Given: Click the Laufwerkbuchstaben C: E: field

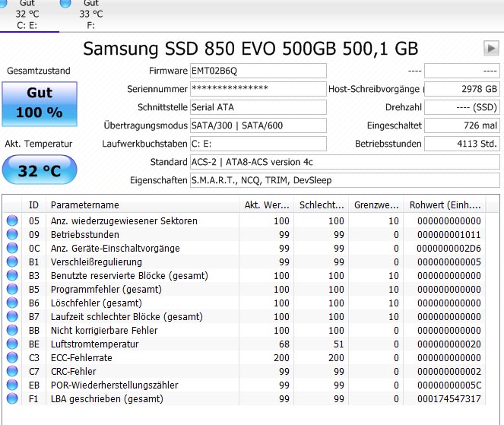Looking at the screenshot, I should (x=258, y=144).
